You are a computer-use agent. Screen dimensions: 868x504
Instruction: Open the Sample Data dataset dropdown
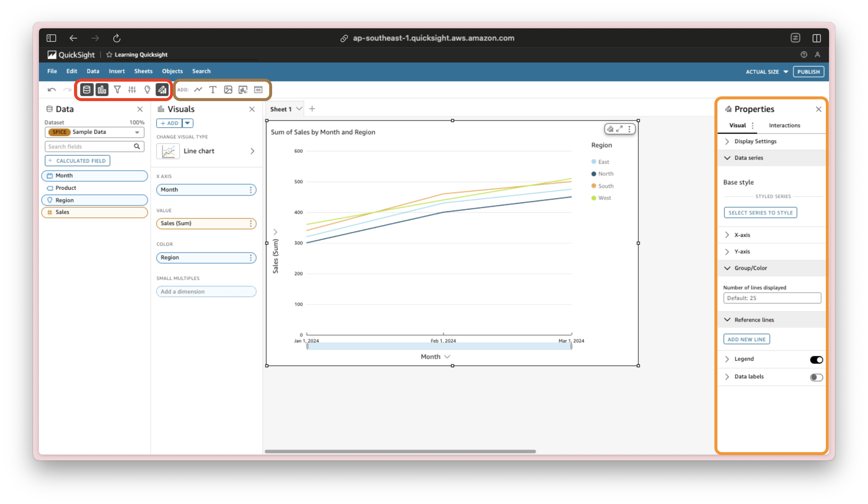point(137,132)
